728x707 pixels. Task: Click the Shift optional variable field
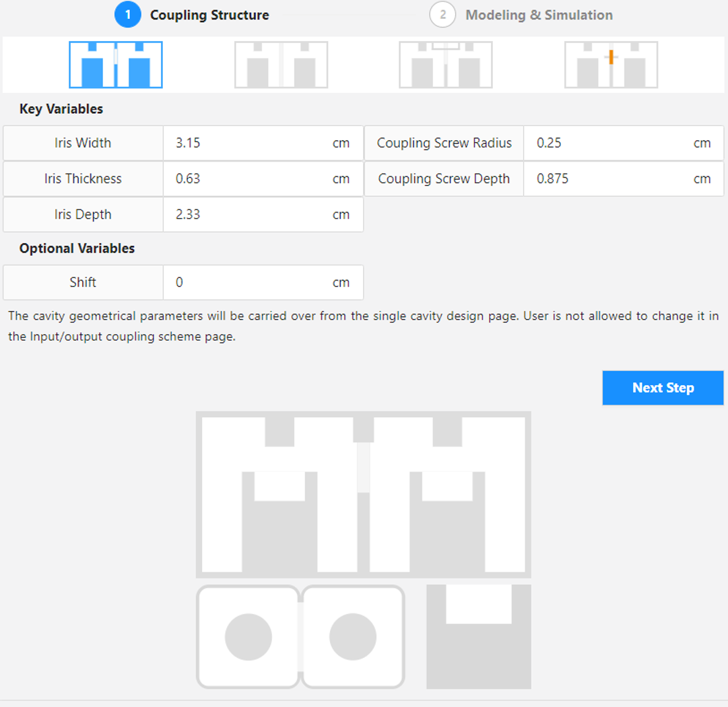(x=249, y=282)
